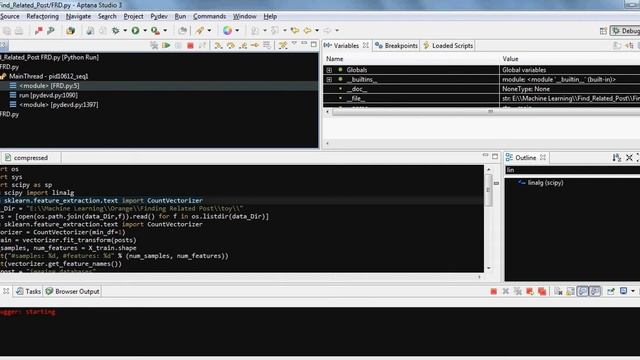640x360 pixels.
Task: Close the Variables view tab
Action: tap(366, 45)
